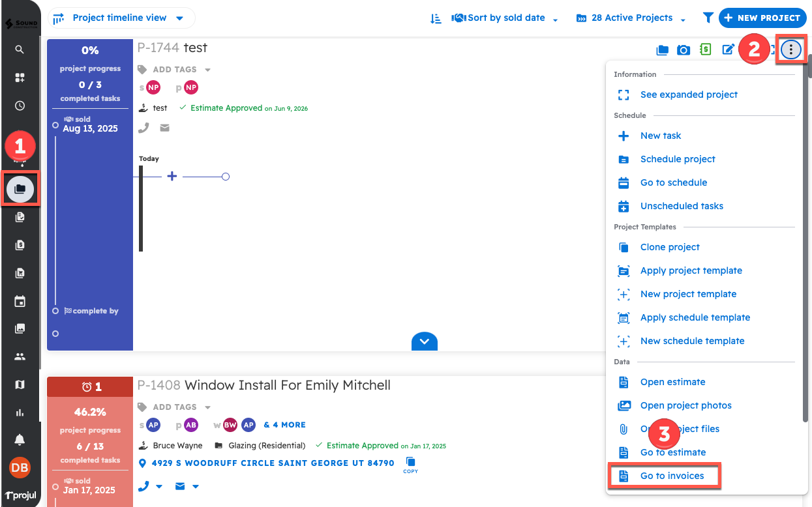Open the Project timeline view dropdown
The height and width of the screenshot is (507, 812).
click(121, 18)
